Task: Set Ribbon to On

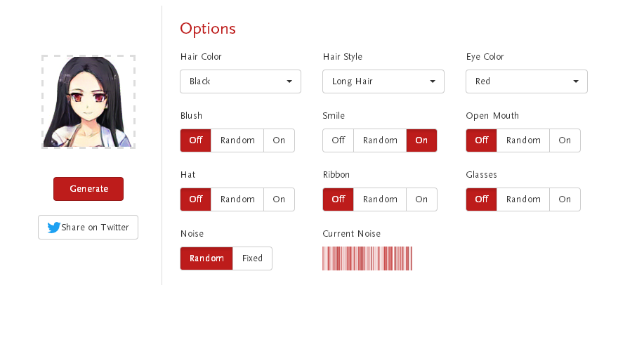Action: tap(421, 199)
